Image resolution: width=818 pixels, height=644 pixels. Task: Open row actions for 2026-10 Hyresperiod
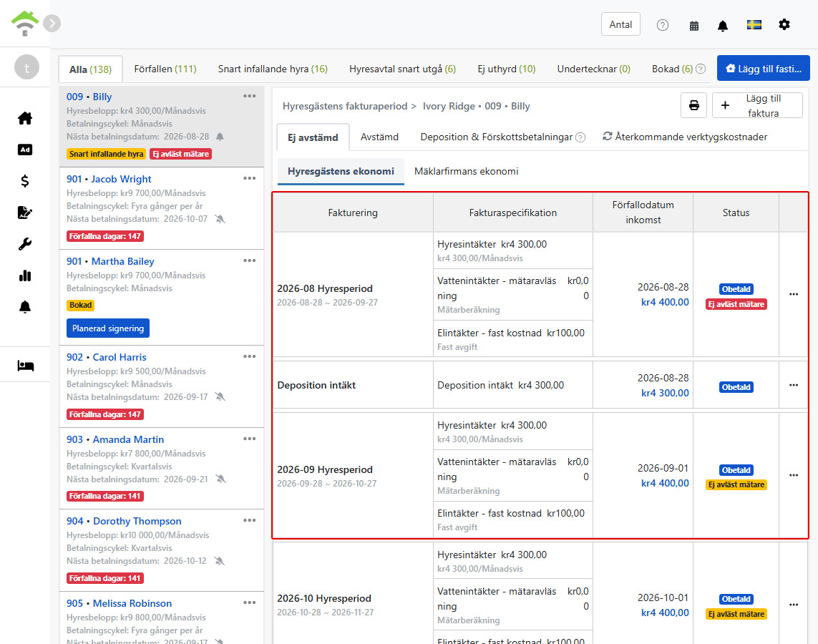tap(794, 605)
